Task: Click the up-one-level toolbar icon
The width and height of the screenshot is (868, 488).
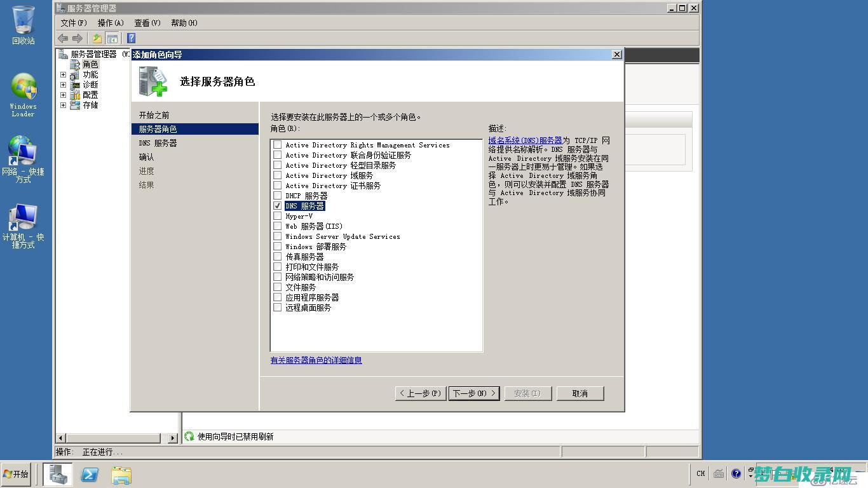Action: pyautogui.click(x=97, y=38)
